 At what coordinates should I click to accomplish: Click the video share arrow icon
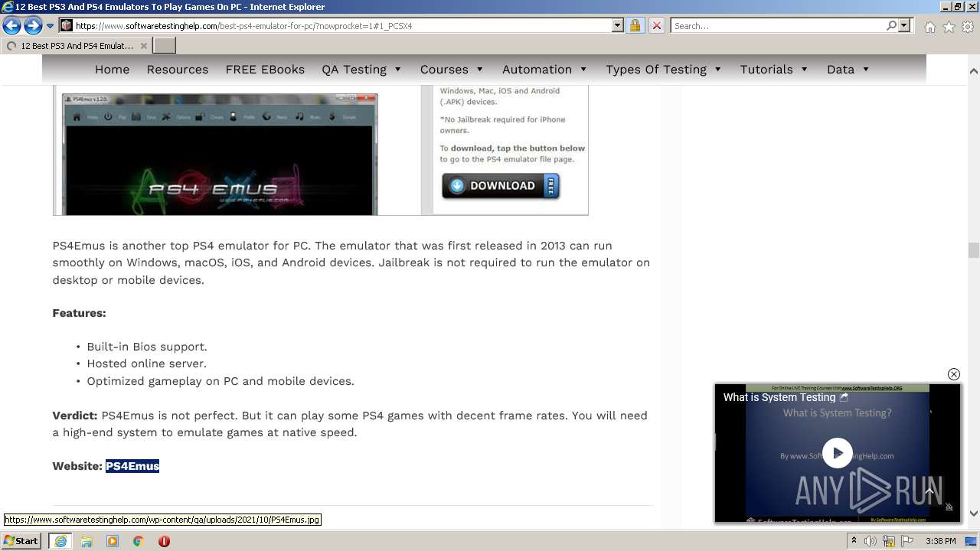[844, 397]
